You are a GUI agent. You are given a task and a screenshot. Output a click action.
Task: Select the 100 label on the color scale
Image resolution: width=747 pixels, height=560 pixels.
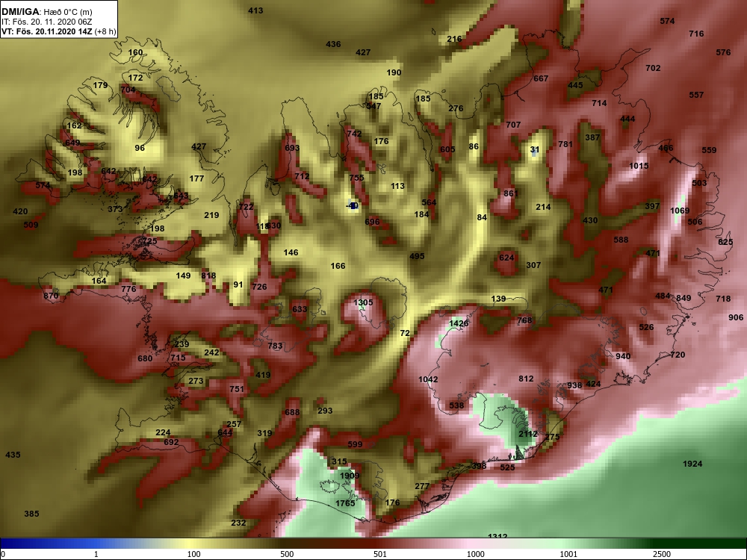(193, 554)
